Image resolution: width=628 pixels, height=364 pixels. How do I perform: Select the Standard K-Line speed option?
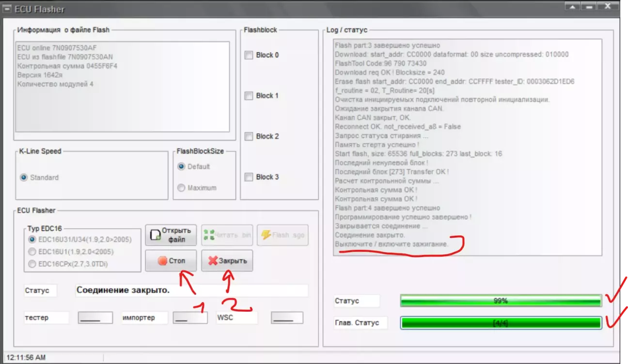click(x=24, y=178)
